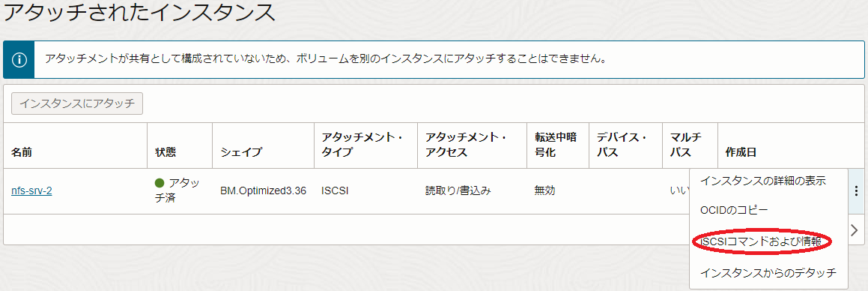Click the 読取り/書込み access cell
This screenshot has height=291, width=868.
(x=458, y=191)
